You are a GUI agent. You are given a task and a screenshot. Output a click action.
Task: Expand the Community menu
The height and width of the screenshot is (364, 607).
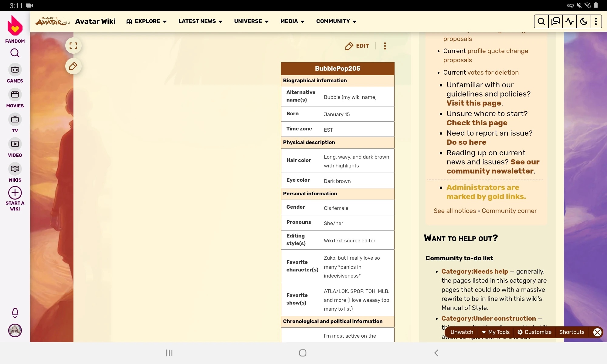pos(336,21)
